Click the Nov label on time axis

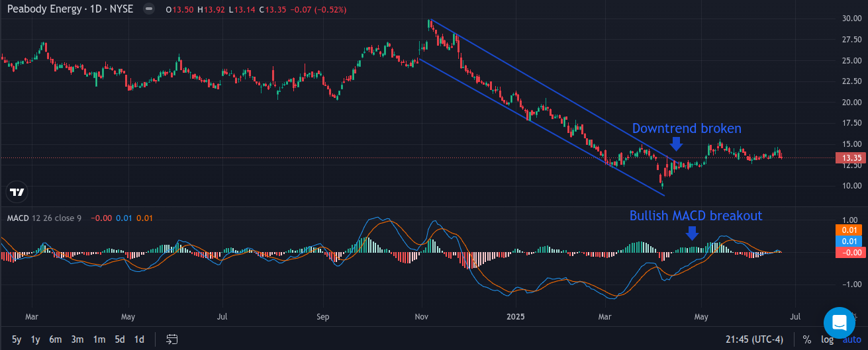[421, 316]
